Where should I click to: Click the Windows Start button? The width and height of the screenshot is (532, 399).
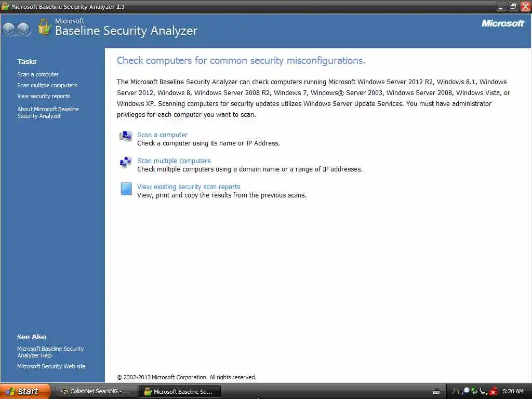point(25,391)
